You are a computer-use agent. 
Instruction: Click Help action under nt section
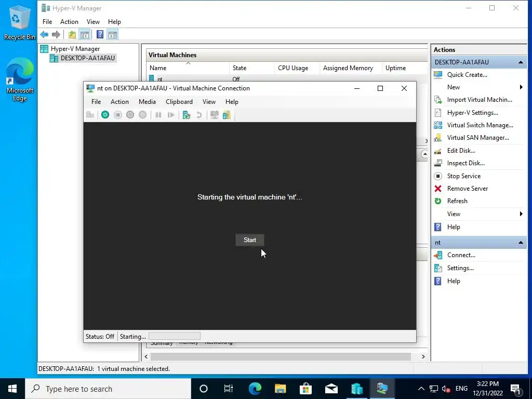click(x=453, y=281)
